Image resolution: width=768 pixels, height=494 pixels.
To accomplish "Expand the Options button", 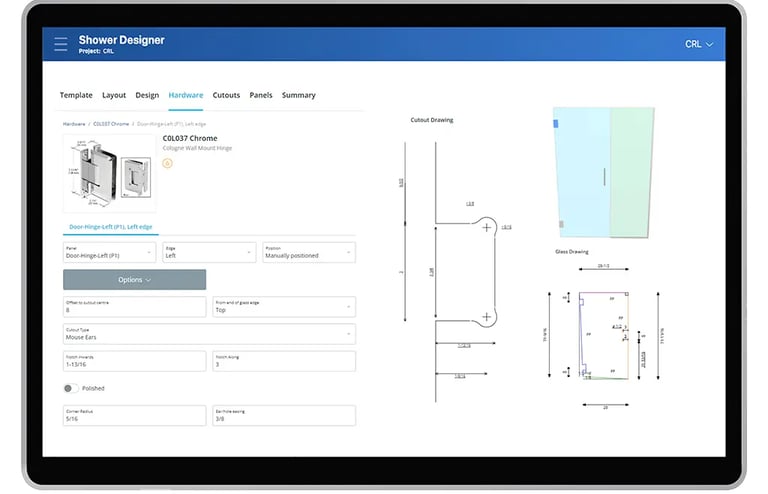I will 135,280.
